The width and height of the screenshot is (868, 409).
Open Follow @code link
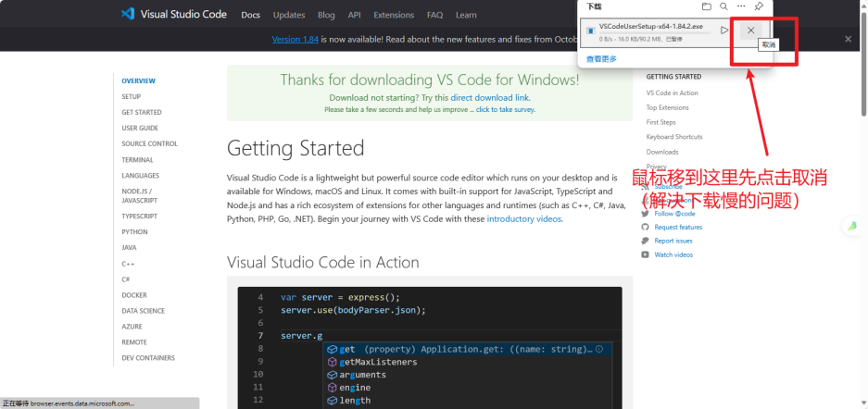pos(674,214)
